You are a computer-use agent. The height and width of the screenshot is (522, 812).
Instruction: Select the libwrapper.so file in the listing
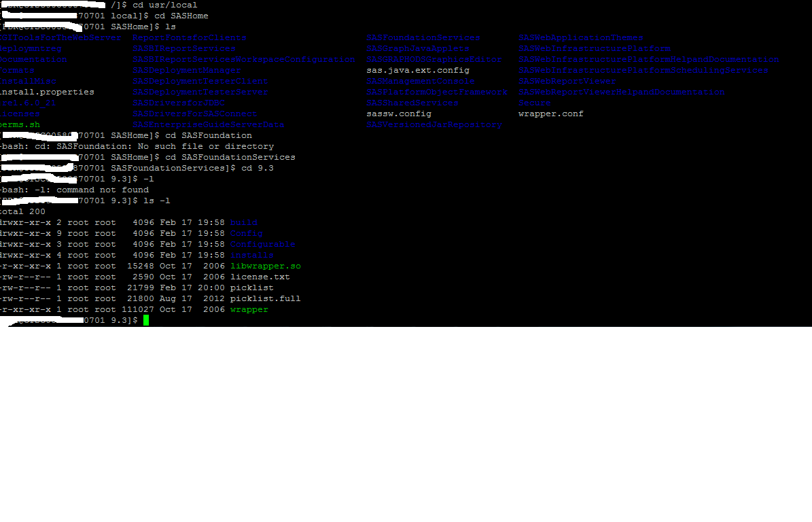click(x=265, y=266)
